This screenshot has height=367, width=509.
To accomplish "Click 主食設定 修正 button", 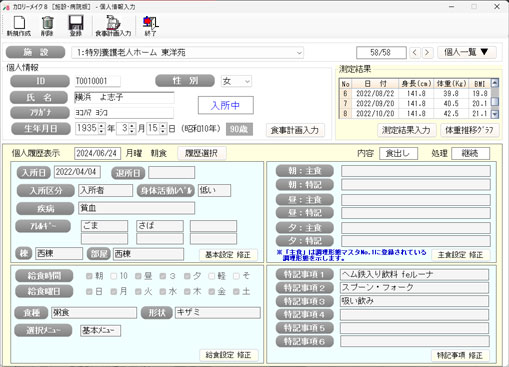I will (x=460, y=255).
